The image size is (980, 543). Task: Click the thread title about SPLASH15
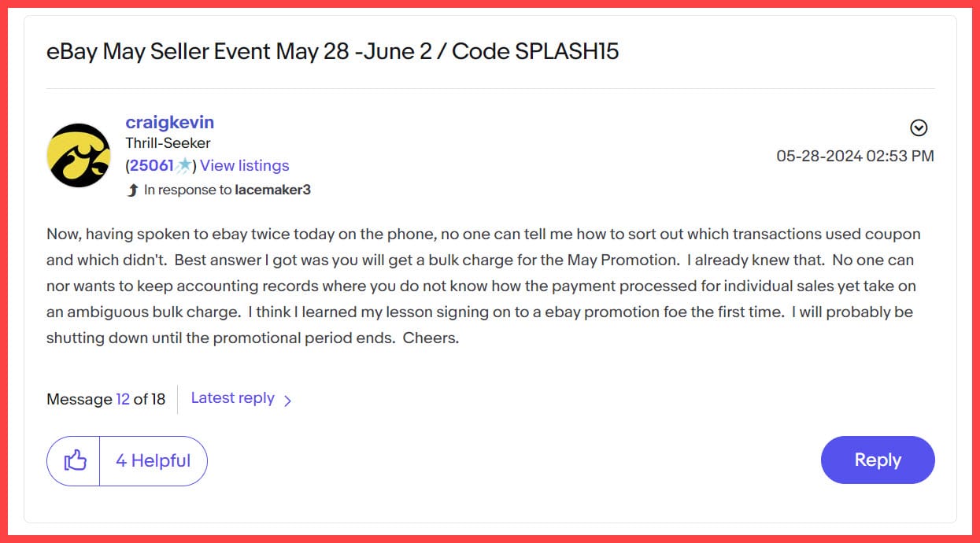point(332,52)
